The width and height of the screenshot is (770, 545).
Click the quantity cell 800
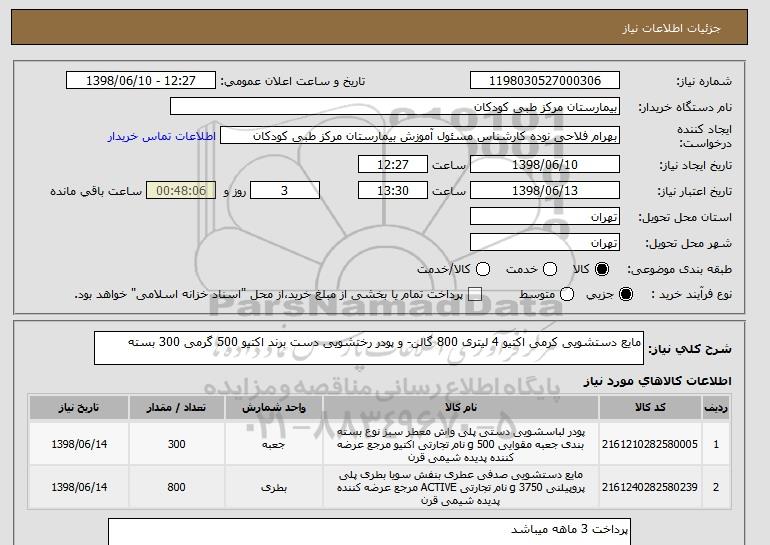point(176,487)
